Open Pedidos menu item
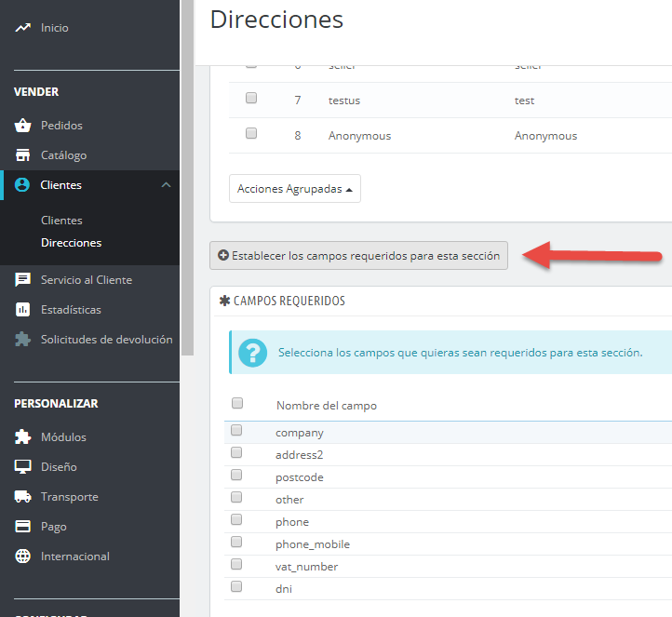The width and height of the screenshot is (672, 617). click(61, 126)
